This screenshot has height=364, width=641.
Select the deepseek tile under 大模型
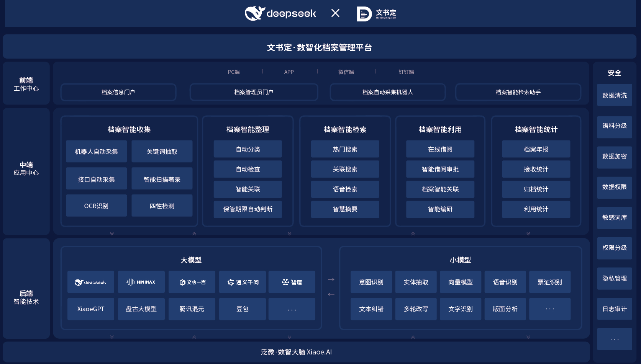coord(91,282)
